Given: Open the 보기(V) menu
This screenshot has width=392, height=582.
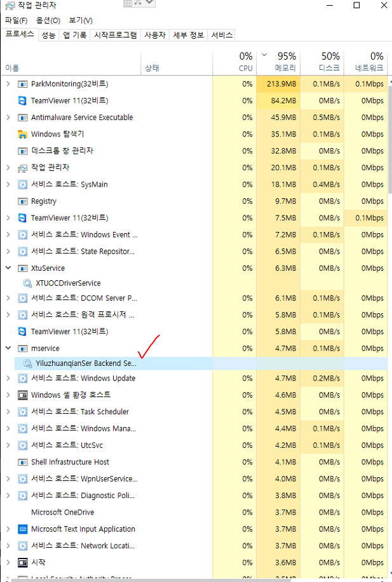Looking at the screenshot, I should 81,20.
